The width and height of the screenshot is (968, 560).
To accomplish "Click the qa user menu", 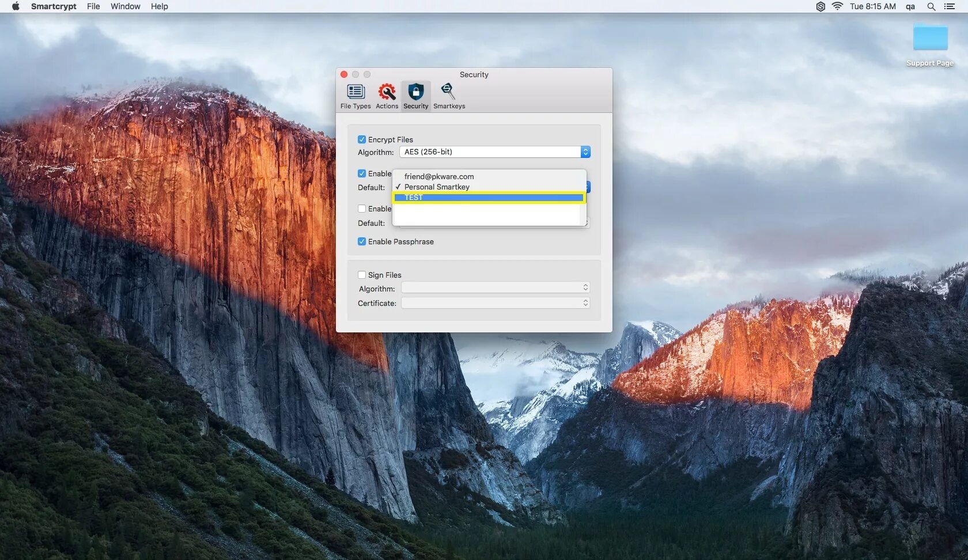I will pyautogui.click(x=910, y=6).
